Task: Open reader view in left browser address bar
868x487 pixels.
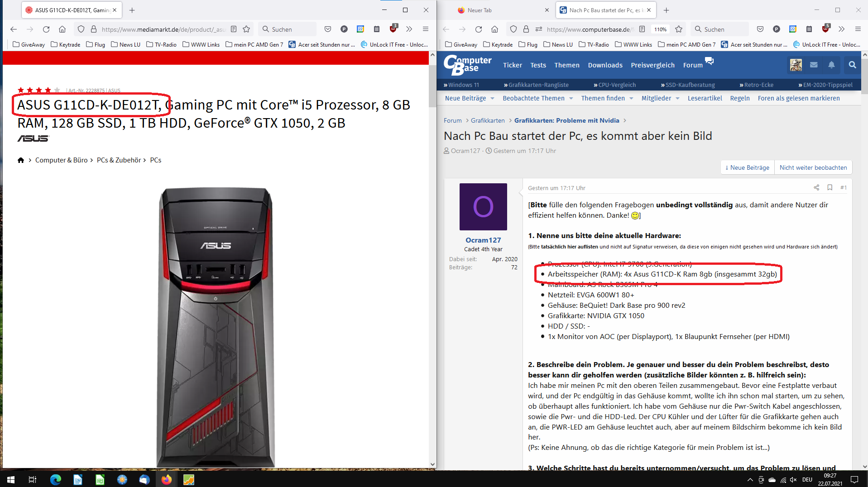Action: (234, 29)
